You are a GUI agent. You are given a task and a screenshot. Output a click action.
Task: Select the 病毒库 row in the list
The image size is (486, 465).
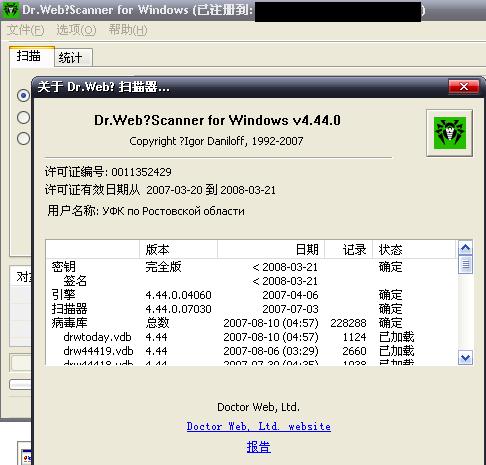252,323
